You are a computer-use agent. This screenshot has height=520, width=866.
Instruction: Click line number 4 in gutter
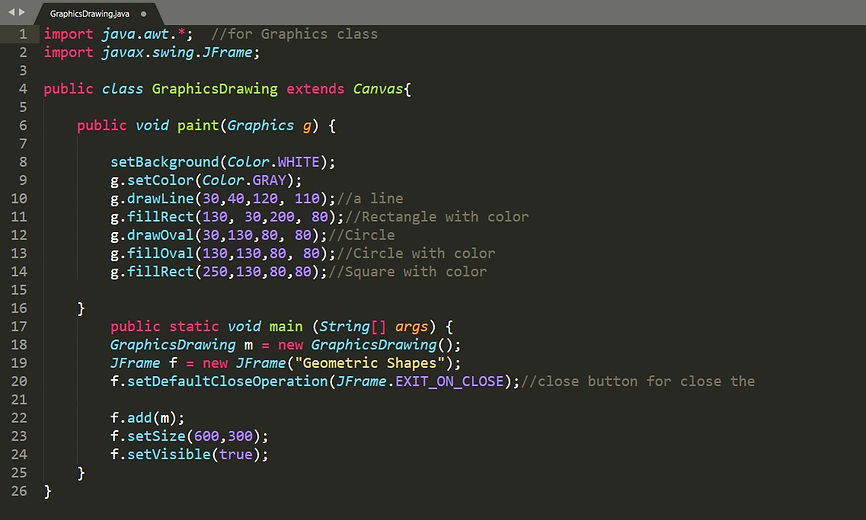pos(23,89)
